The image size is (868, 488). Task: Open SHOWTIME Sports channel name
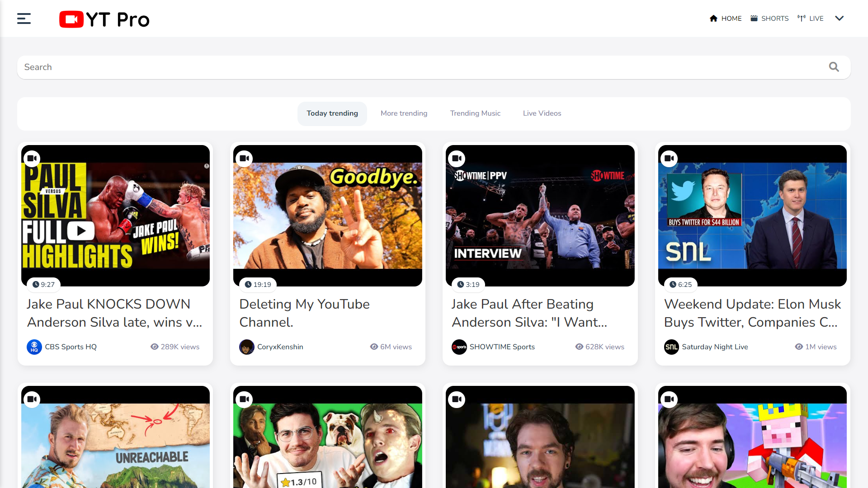pyautogui.click(x=502, y=347)
